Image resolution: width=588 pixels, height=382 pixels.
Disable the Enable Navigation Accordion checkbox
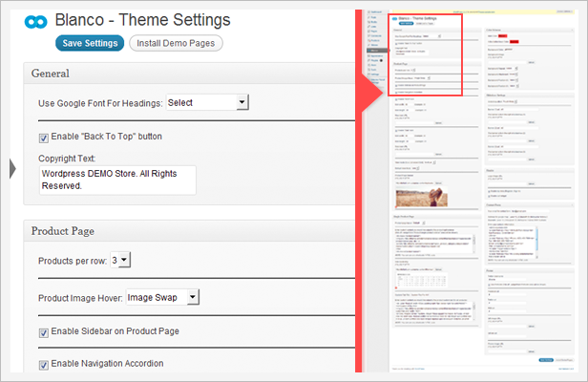(x=44, y=364)
